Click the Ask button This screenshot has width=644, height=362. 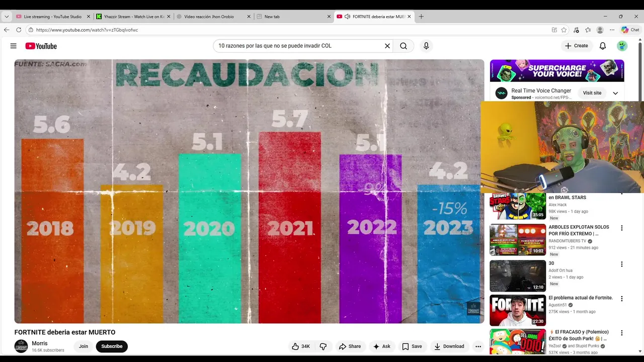pos(382,346)
